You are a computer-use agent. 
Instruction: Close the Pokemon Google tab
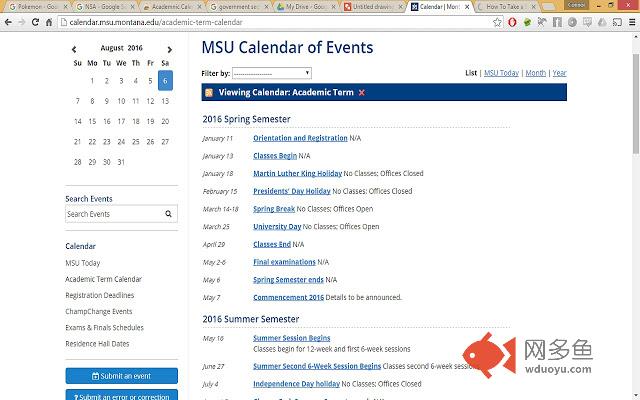pos(65,7)
